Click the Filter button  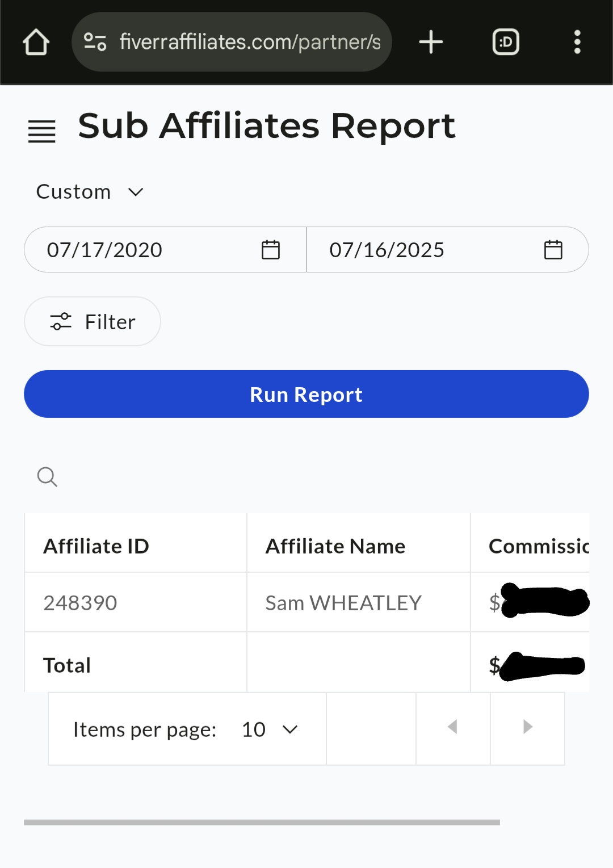93,321
